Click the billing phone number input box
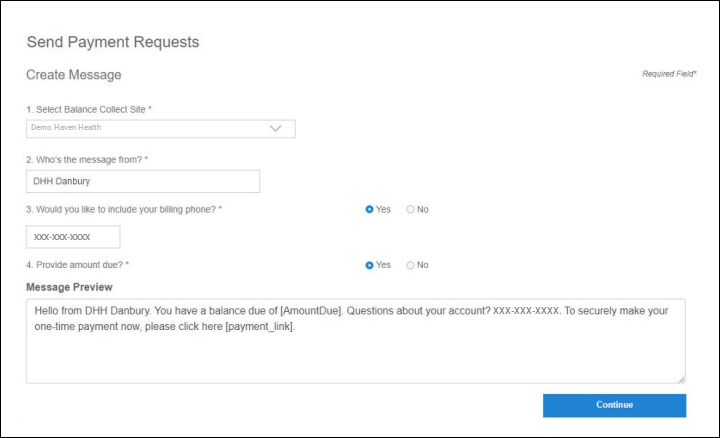Image resolution: width=720 pixels, height=438 pixels. click(73, 237)
